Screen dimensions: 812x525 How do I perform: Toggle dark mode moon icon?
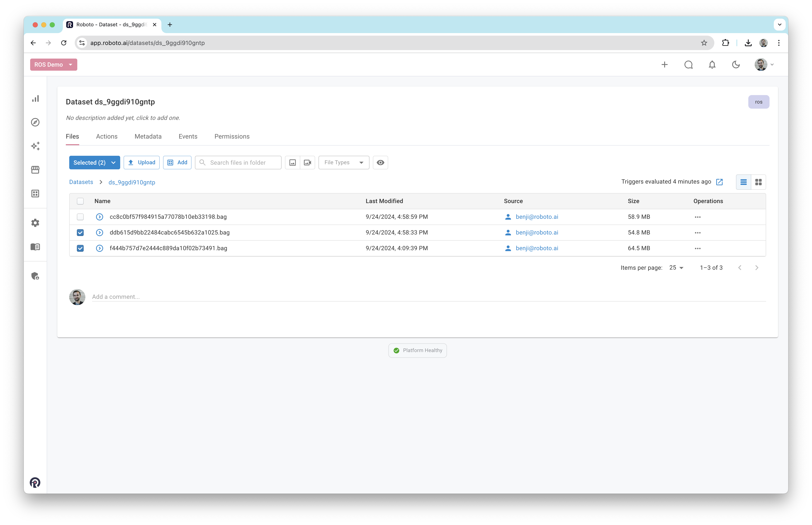[736, 65]
